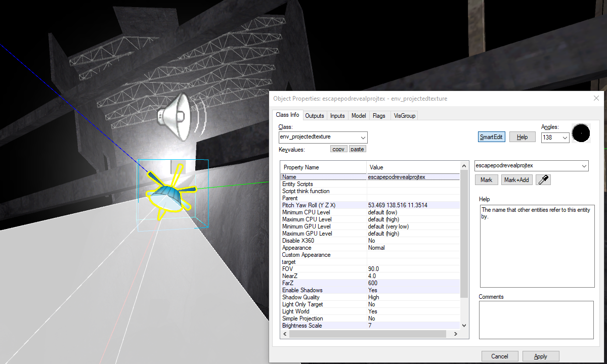
Task: Select the Maximum CPU Level row
Action: pyautogui.click(x=370, y=219)
